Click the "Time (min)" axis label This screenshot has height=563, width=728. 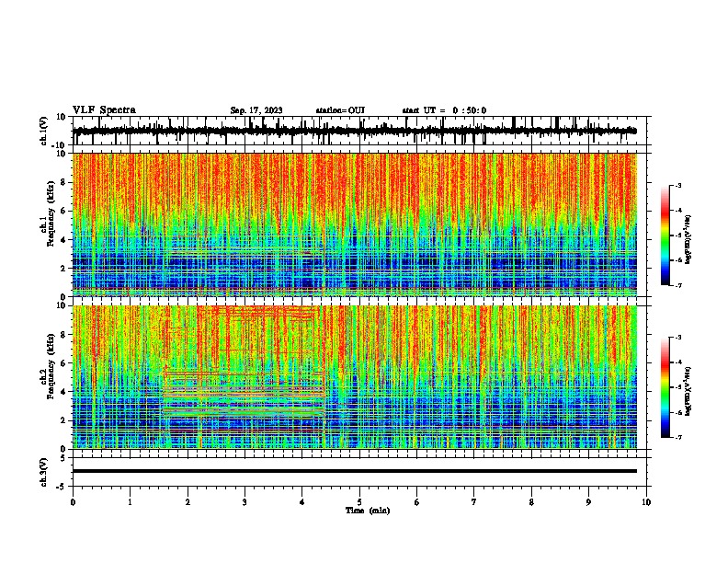tap(368, 511)
